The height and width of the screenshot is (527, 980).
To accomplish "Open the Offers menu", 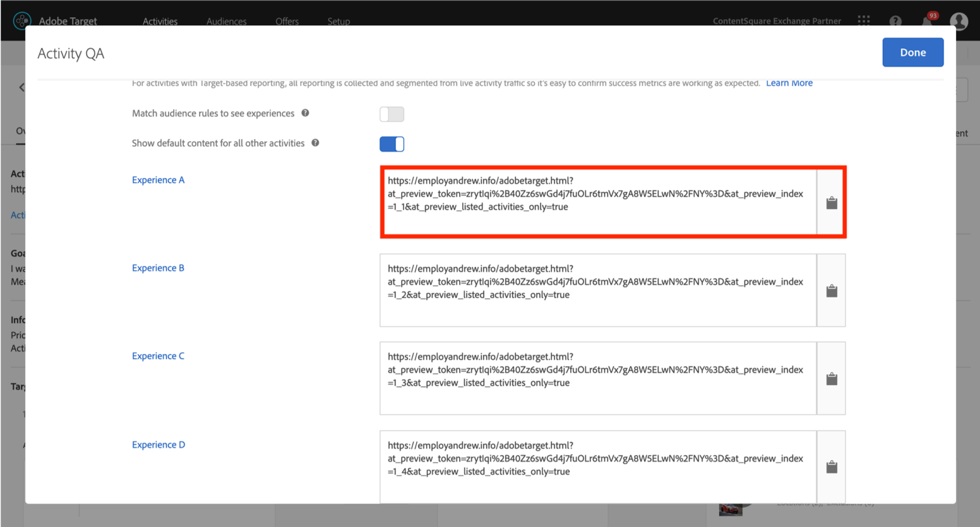I will [287, 21].
